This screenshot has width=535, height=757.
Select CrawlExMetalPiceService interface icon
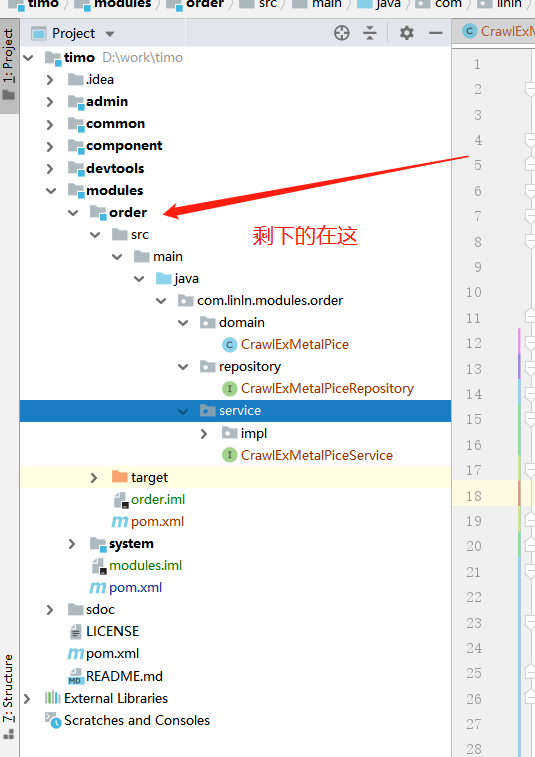[229, 455]
